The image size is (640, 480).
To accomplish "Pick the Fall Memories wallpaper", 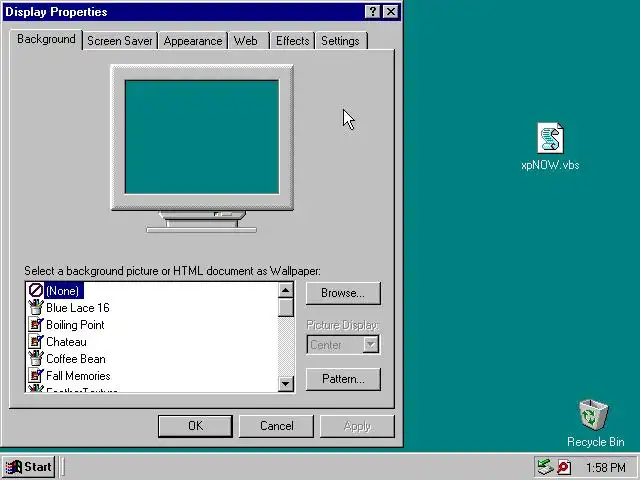I will pyautogui.click(x=78, y=376).
